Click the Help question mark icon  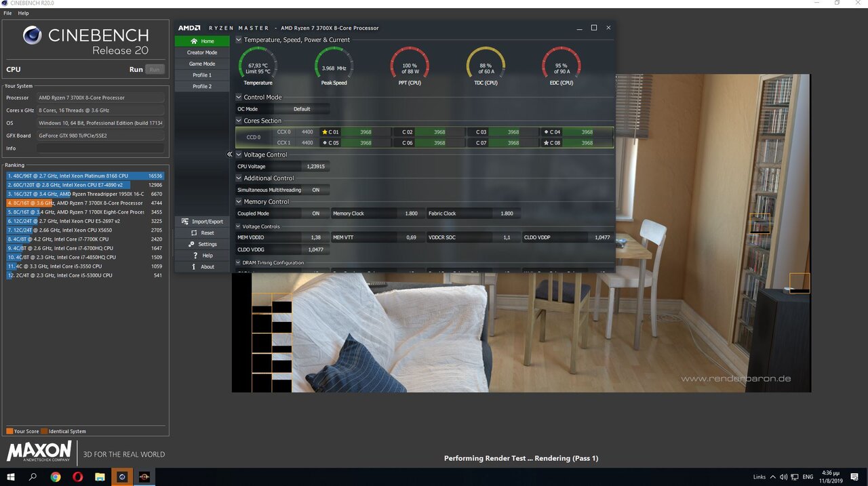coord(195,256)
